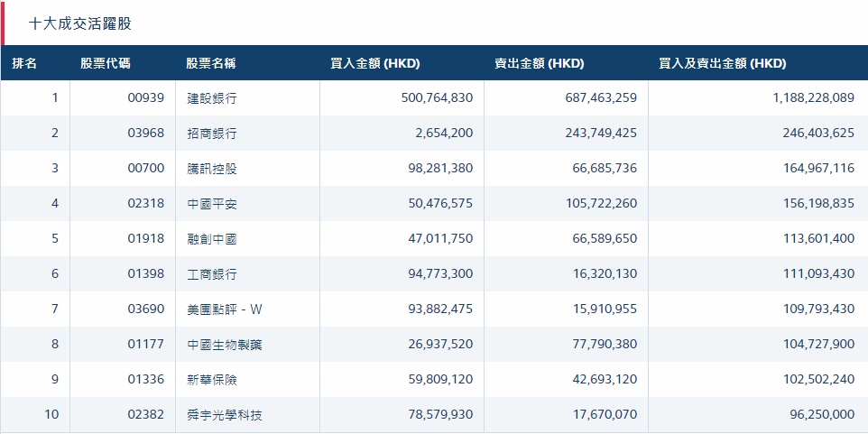Select stock code 00700
Viewport: 868px width, 434px height.
tap(146, 168)
